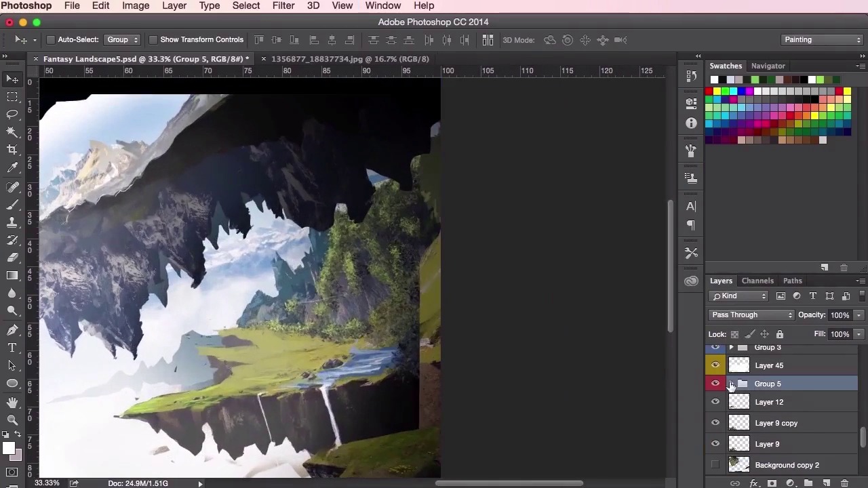Expand Group 5 disclosure triangle
The image size is (868, 488).
731,384
